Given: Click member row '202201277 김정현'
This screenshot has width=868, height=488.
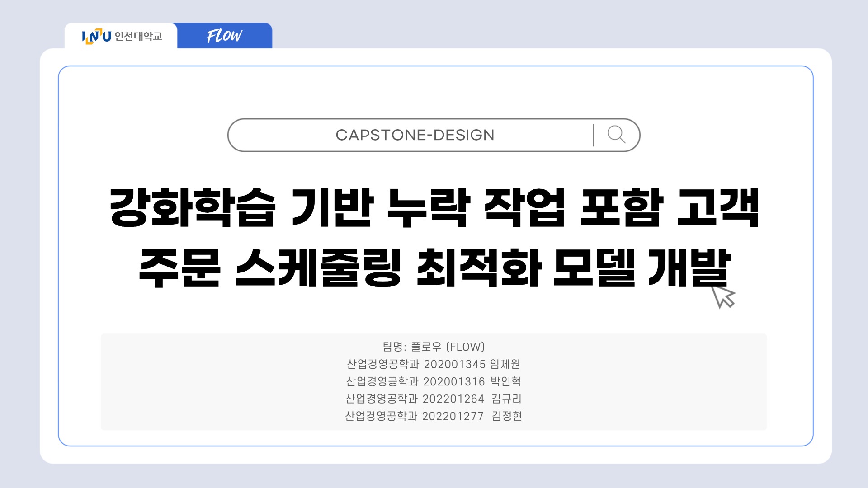Looking at the screenshot, I should pos(434,416).
